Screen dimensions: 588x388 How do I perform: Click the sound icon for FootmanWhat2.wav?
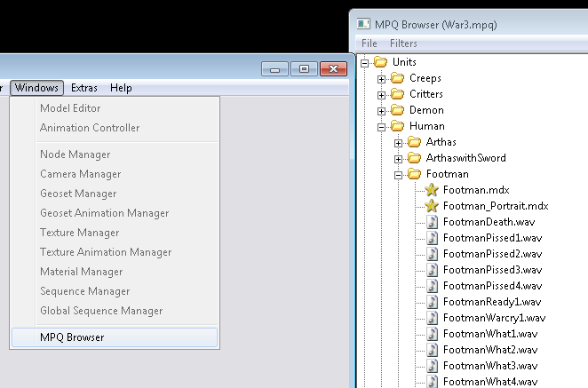coord(433,350)
